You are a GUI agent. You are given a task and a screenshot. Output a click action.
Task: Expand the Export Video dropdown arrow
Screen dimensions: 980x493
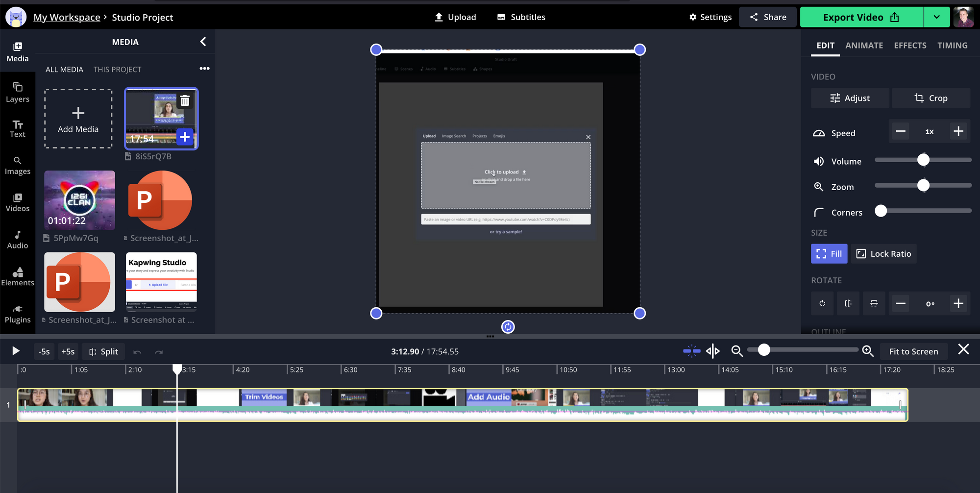click(936, 17)
